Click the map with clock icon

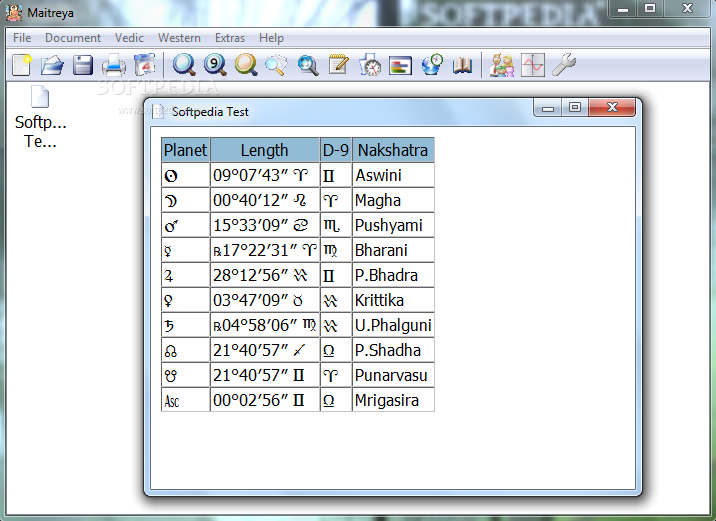370,65
